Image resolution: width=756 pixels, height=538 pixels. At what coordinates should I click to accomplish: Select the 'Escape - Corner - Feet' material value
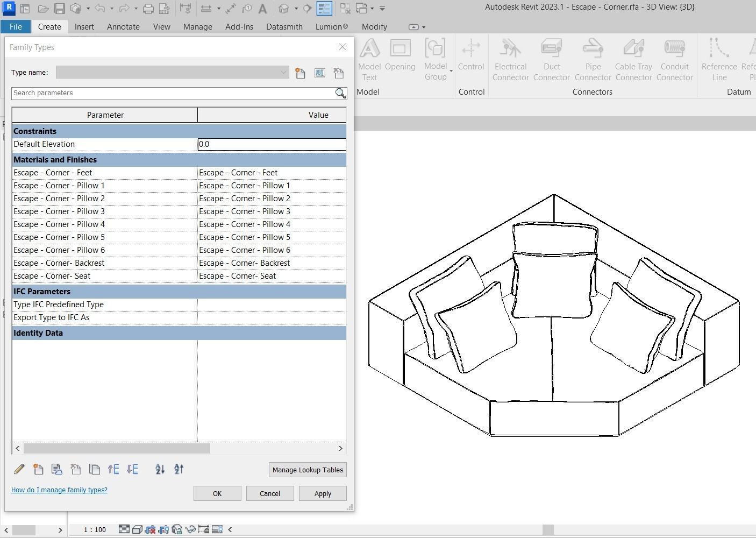pyautogui.click(x=272, y=173)
